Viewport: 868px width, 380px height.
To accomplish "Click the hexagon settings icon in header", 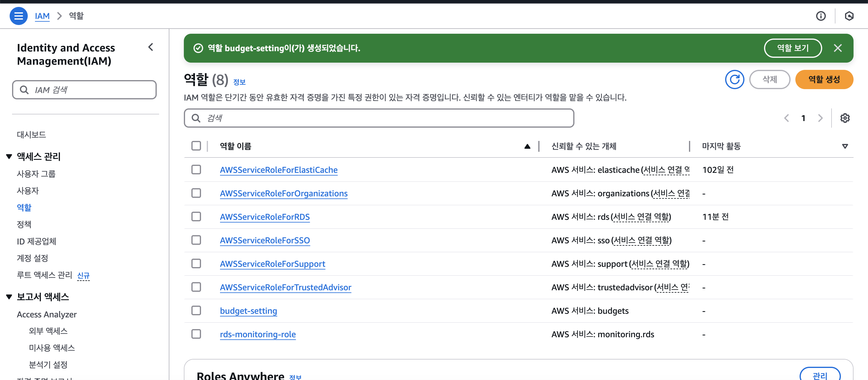I will (849, 16).
